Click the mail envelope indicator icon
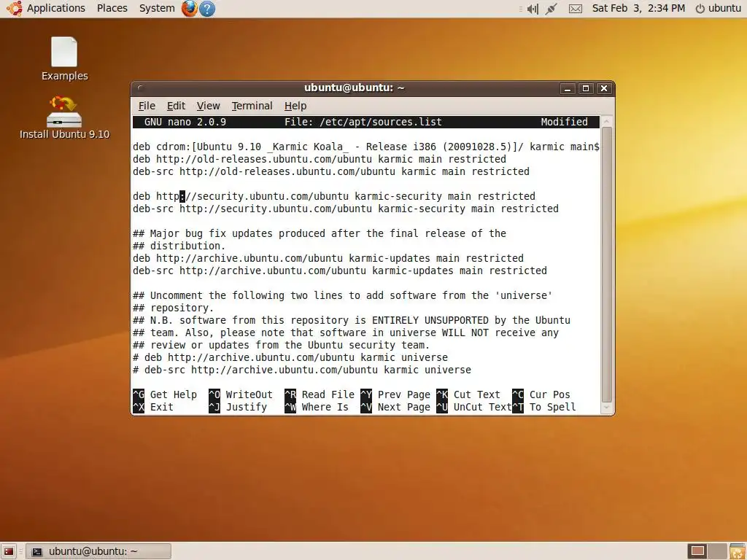747x560 pixels. 576,9
